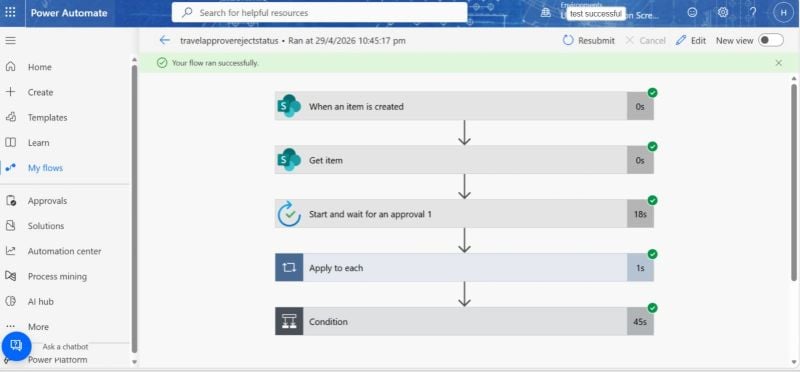Viewport: 800px width, 372px height.
Task: Go back using the left arrow
Action: tap(164, 40)
